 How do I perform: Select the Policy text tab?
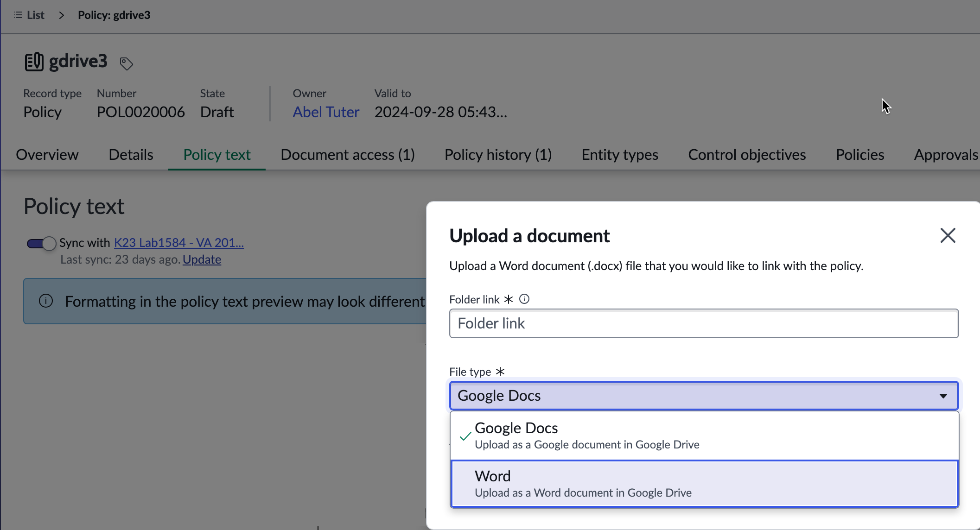pyautogui.click(x=217, y=155)
